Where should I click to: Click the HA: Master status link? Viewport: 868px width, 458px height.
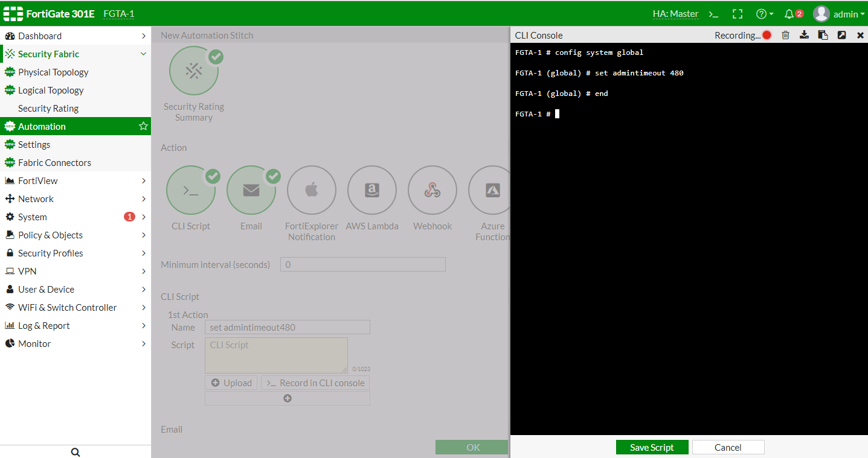click(x=675, y=14)
